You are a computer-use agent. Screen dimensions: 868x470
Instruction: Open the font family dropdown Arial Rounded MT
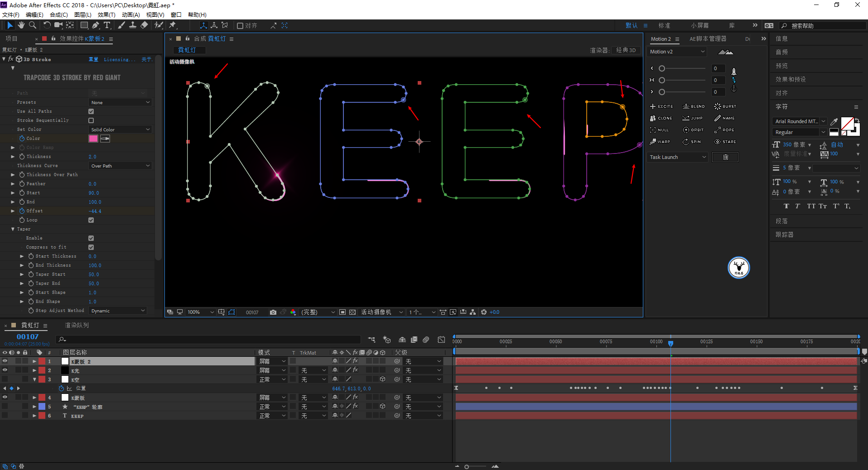[x=800, y=121]
